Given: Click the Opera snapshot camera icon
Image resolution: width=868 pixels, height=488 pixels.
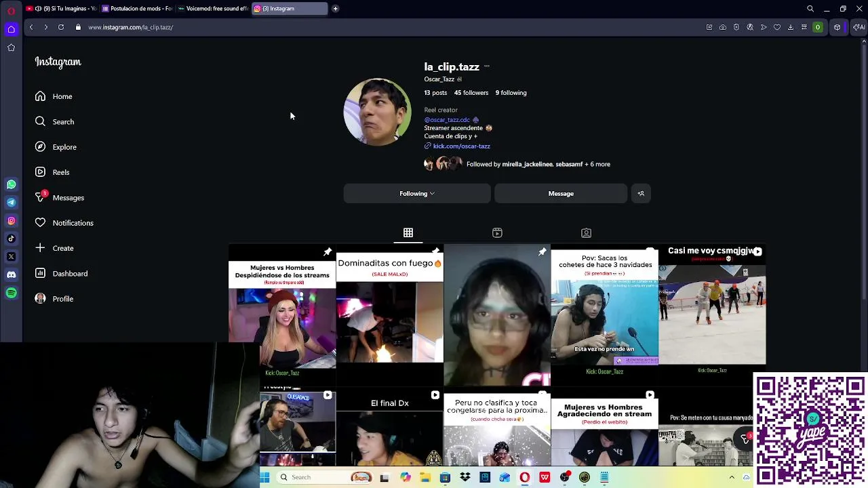Looking at the screenshot, I should click(x=723, y=27).
